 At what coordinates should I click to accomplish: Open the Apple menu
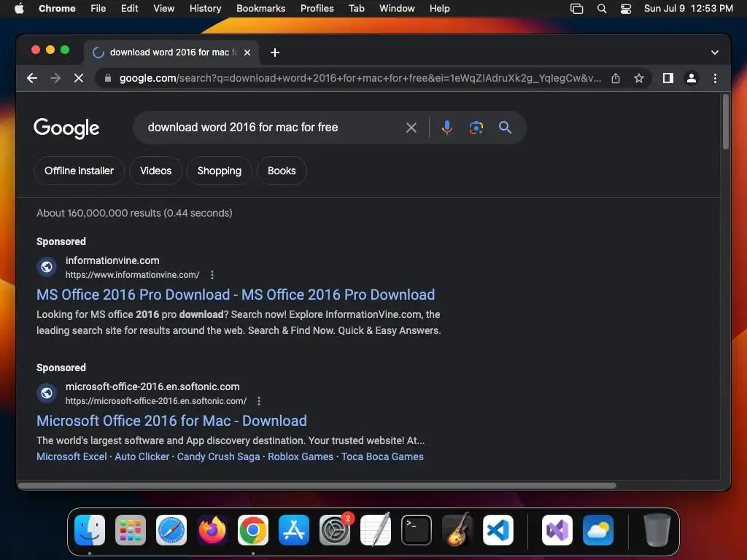coord(19,8)
